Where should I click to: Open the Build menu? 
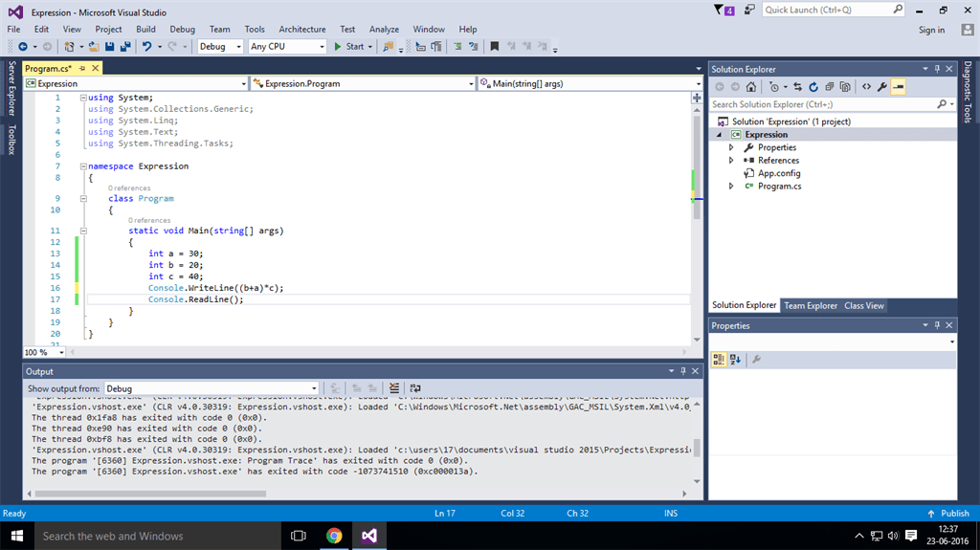pyautogui.click(x=145, y=30)
